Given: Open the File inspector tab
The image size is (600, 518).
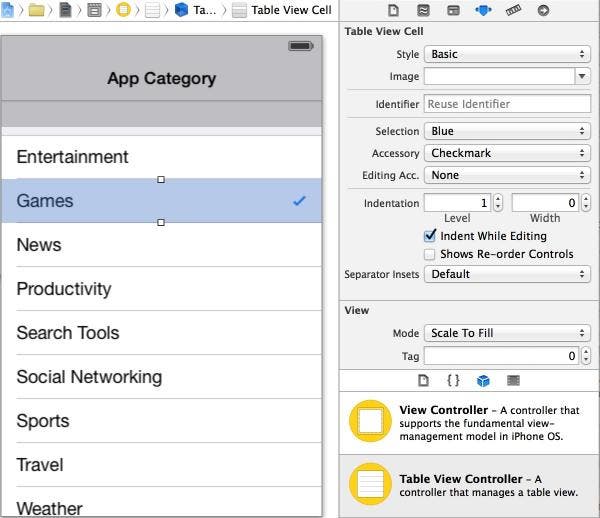Looking at the screenshot, I should pos(394,11).
